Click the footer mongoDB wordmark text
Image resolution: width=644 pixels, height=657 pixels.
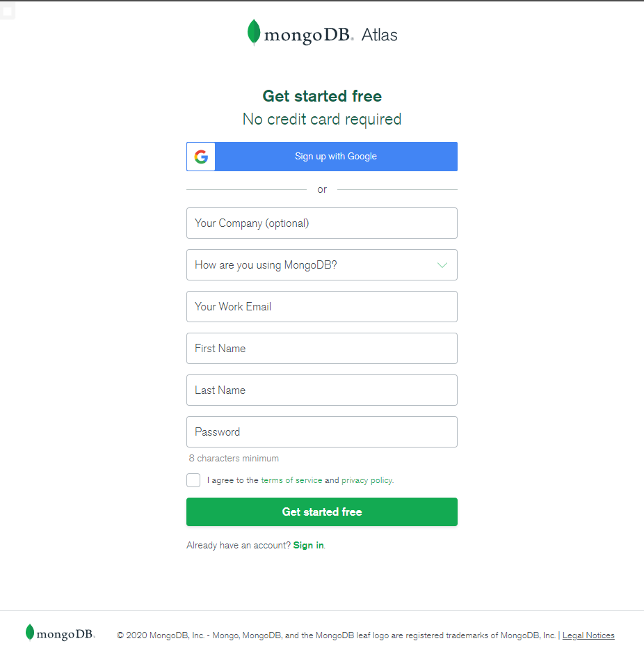65,634
